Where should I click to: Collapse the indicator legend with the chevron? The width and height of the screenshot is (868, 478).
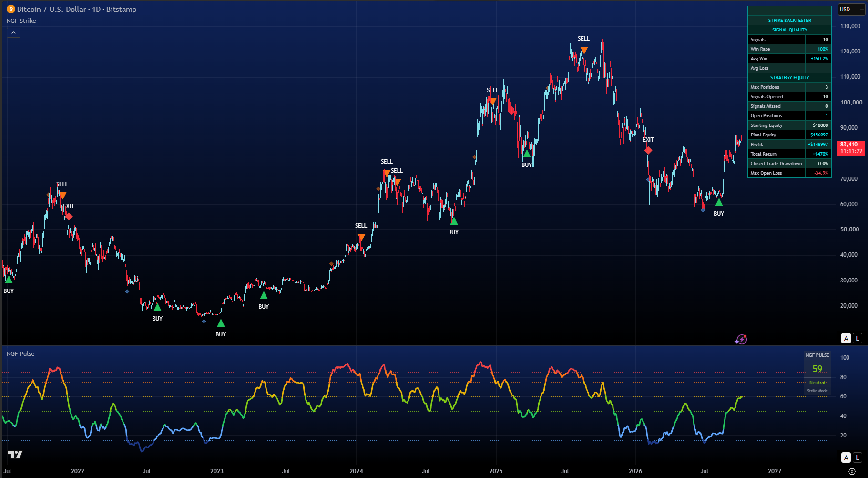click(13, 33)
